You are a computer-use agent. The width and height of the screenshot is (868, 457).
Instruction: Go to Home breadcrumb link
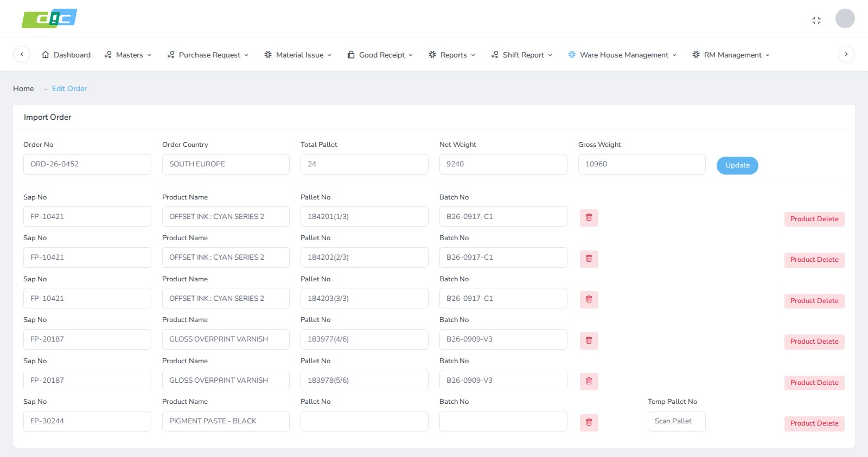pyautogui.click(x=23, y=88)
